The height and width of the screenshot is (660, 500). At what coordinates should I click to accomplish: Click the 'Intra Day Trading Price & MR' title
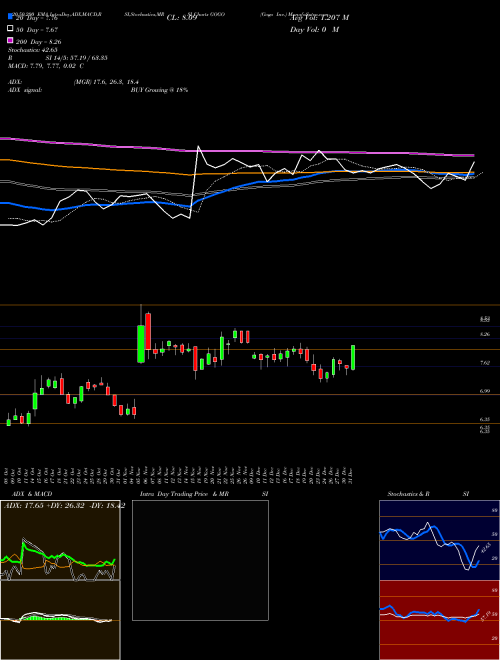[184, 494]
